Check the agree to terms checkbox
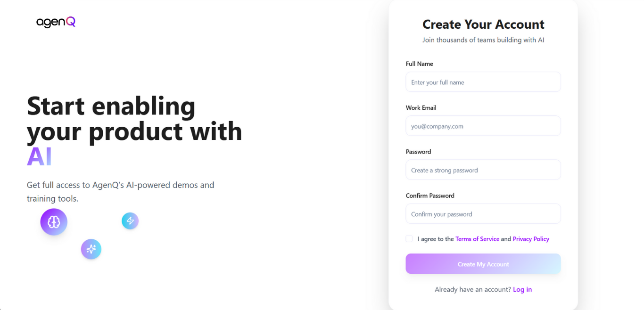This screenshot has height=310, width=644. pyautogui.click(x=409, y=239)
